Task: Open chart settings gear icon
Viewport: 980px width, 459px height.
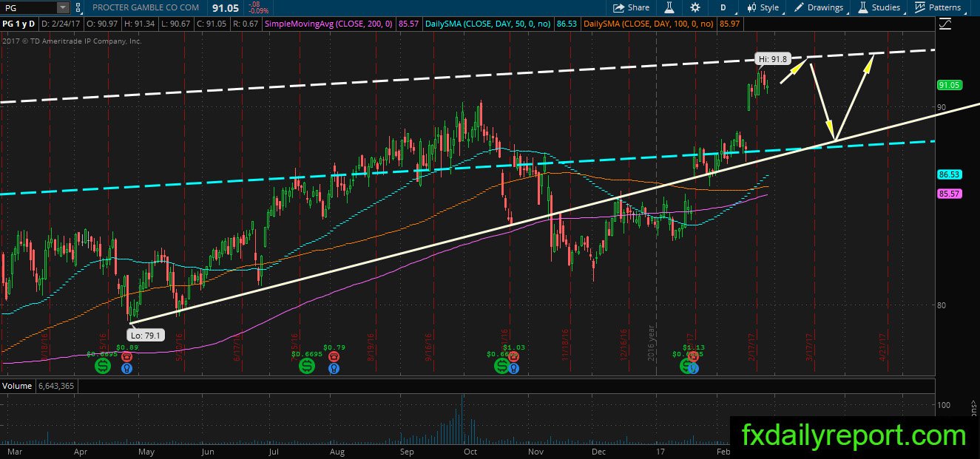Action: 695,7
